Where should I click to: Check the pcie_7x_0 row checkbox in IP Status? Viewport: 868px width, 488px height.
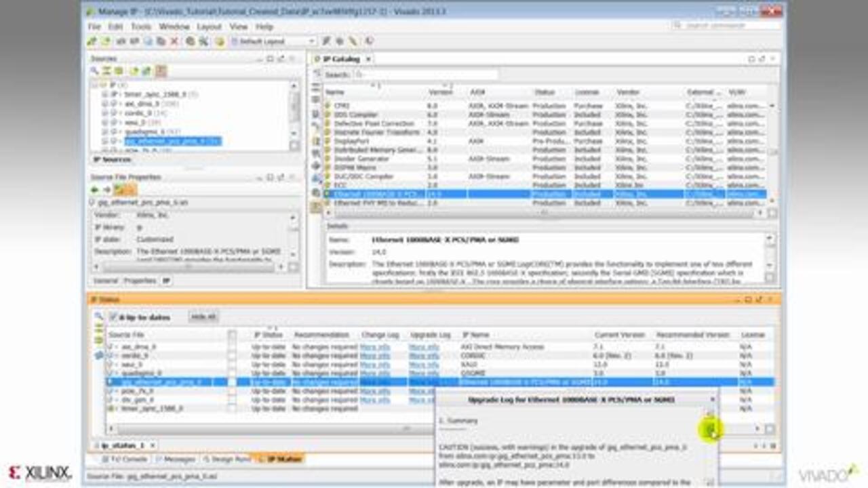point(233,391)
